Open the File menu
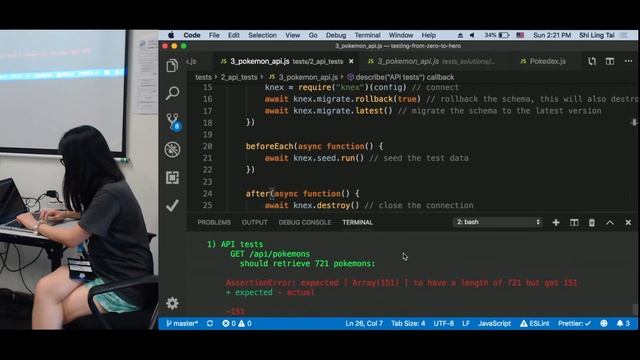This screenshot has height=360, width=640. [214, 35]
